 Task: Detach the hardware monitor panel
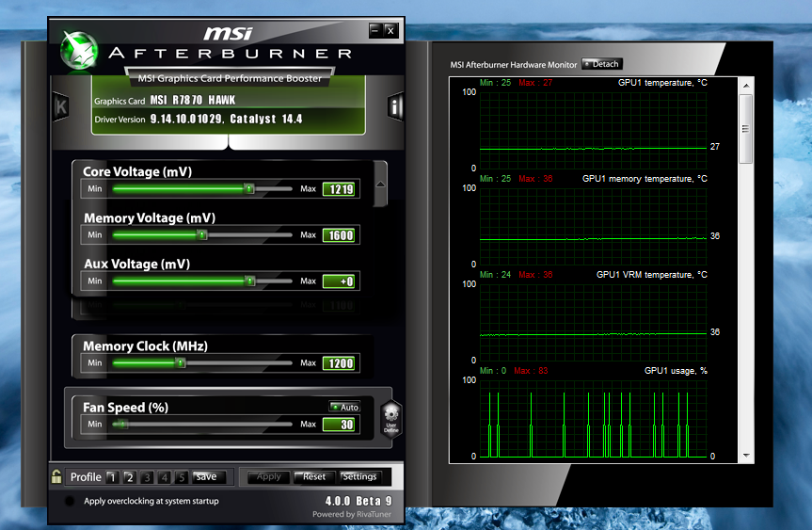602,64
